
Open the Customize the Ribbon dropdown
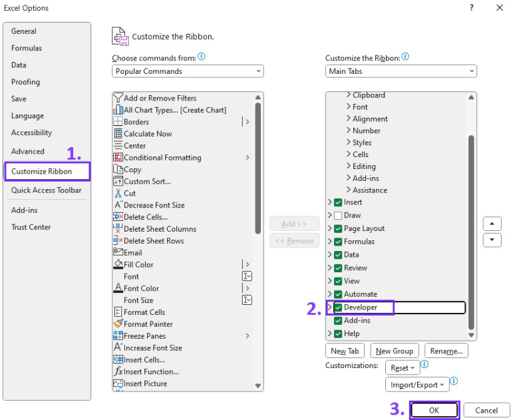[x=401, y=71]
